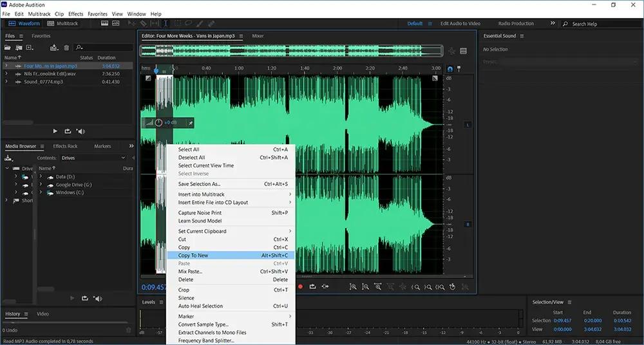Viewport: 644px width, 345px height.
Task: Open the Markers tab
Action: [102, 146]
